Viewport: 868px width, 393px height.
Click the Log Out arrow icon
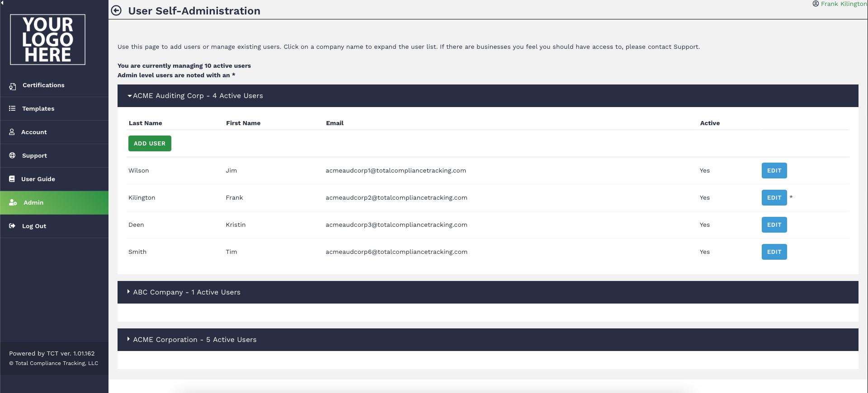pyautogui.click(x=12, y=226)
